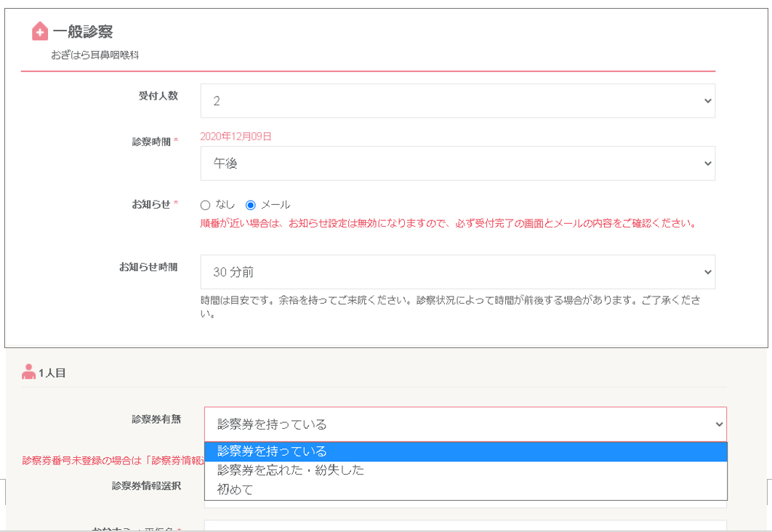Click the おぎはら耳鼻咽喉科 clinic name
The height and width of the screenshot is (532, 772).
(95, 55)
